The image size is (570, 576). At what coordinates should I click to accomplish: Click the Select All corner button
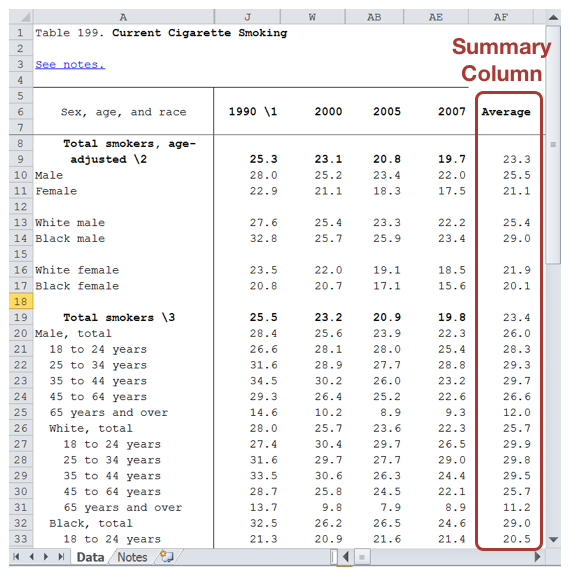click(21, 17)
